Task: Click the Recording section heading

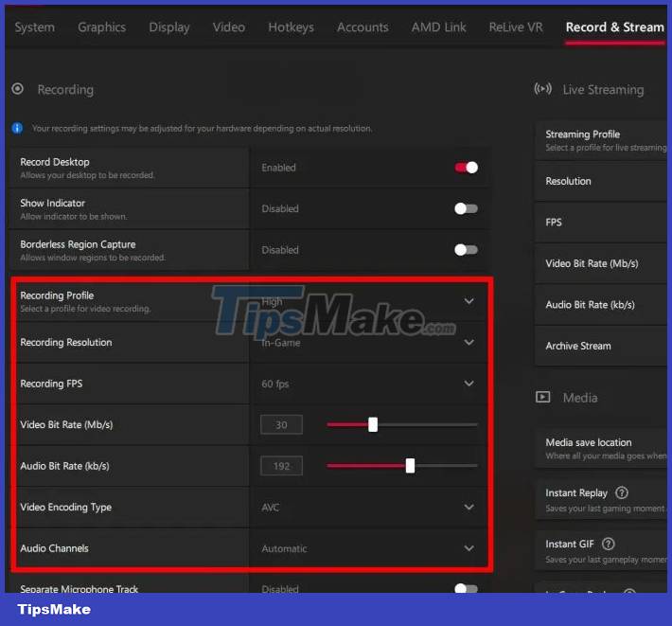Action: 65,90
